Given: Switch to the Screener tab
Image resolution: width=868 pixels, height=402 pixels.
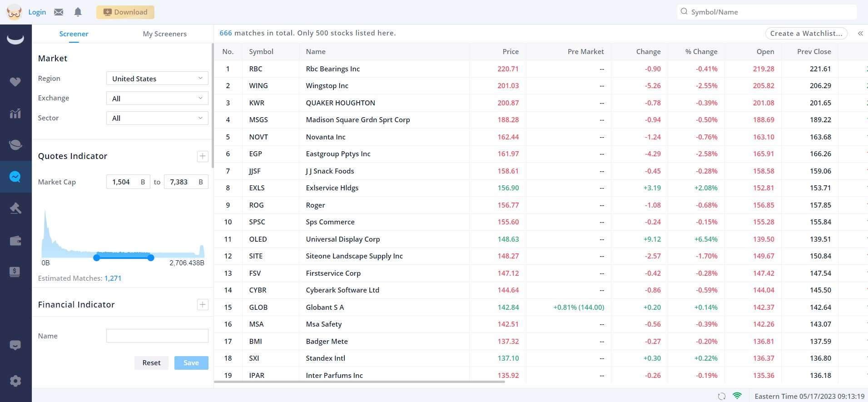Looking at the screenshot, I should pyautogui.click(x=74, y=34).
